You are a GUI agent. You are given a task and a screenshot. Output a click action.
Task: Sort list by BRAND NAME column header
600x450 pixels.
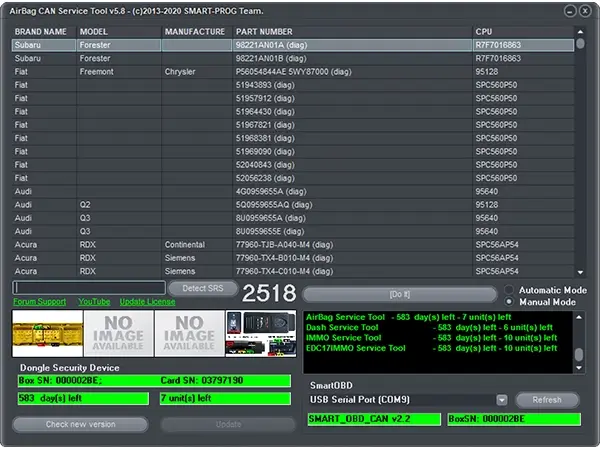tap(42, 32)
